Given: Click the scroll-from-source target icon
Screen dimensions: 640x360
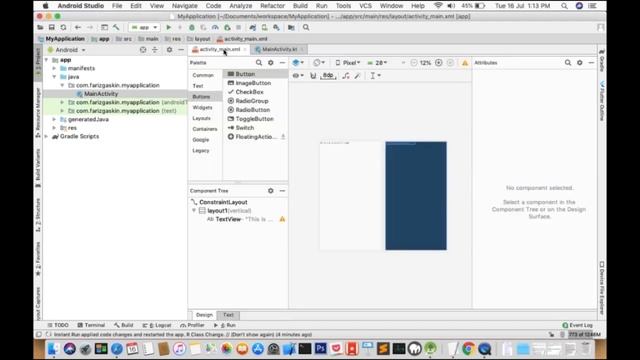Looking at the screenshot, I should tap(143, 50).
